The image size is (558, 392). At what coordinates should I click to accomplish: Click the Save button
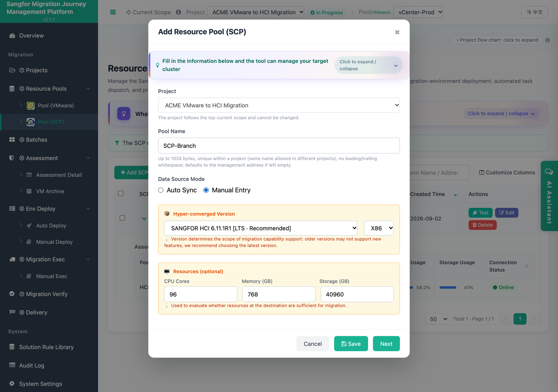[x=351, y=344]
